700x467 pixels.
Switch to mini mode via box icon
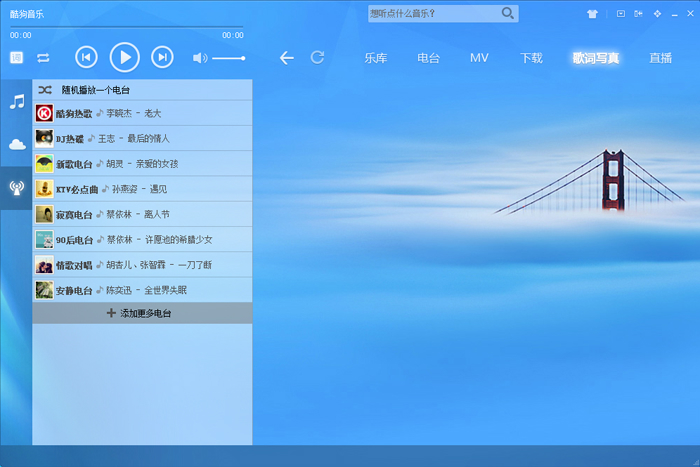[x=621, y=14]
